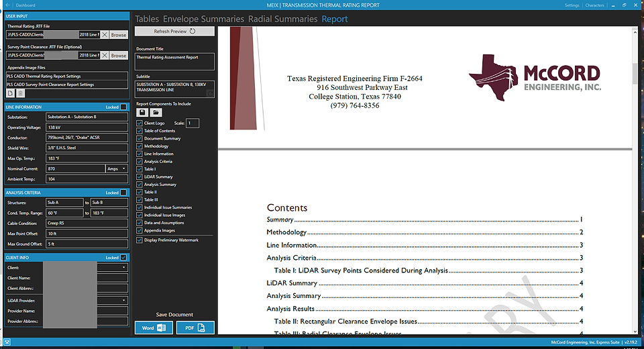Expand the Client dropdown

pos(124,267)
